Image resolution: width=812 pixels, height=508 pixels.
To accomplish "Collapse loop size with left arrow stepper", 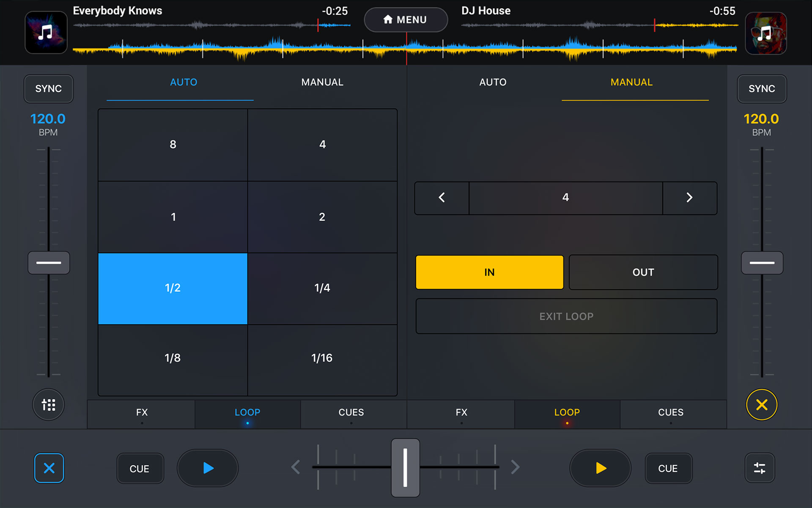I will point(442,198).
